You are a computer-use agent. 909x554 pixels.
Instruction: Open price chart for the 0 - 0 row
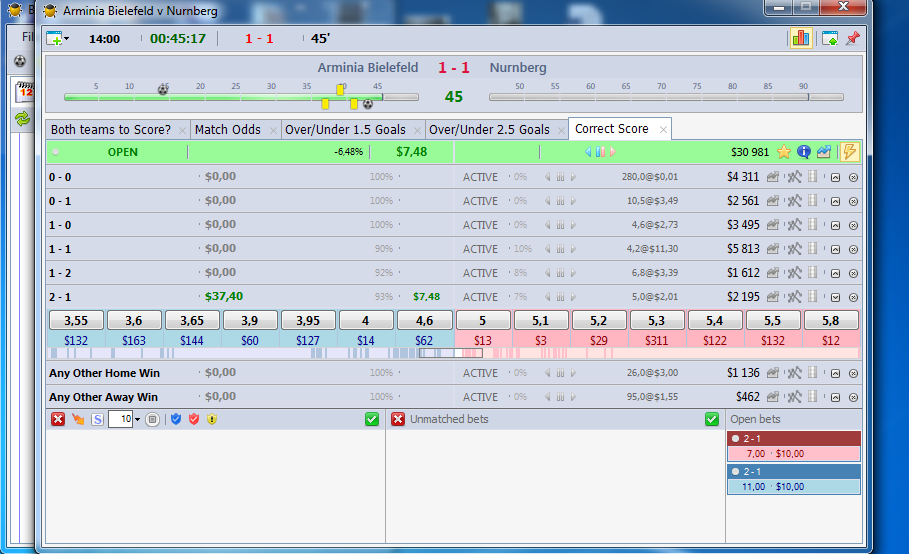click(x=772, y=177)
